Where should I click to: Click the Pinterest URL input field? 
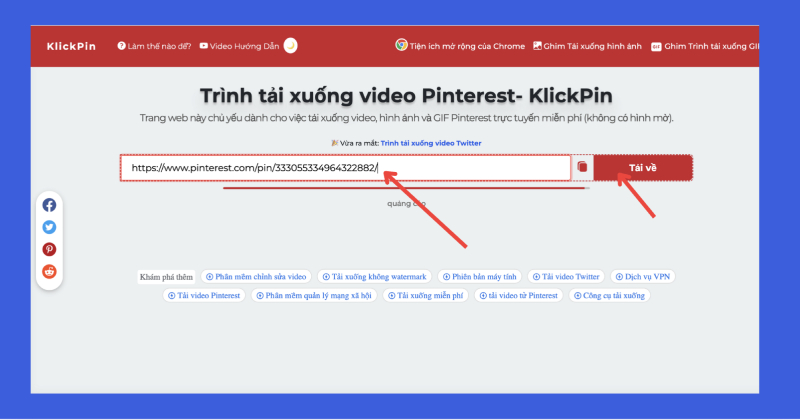coord(345,168)
